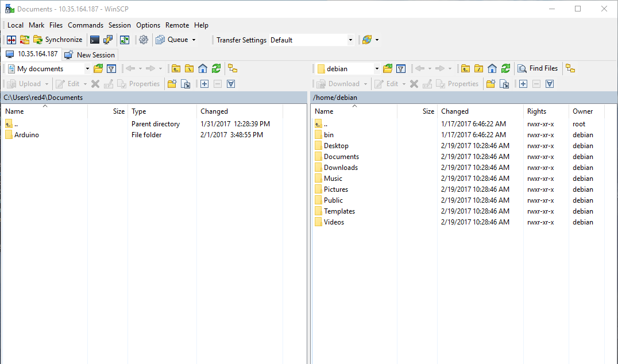Create new folder in local panel
The width and height of the screenshot is (618, 364).
pos(172,84)
